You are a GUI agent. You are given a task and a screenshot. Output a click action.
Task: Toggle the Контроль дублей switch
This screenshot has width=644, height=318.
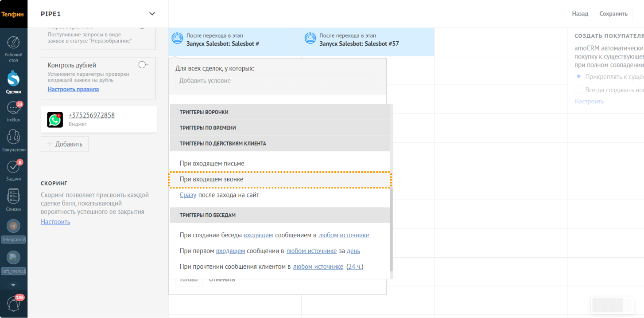pos(144,65)
